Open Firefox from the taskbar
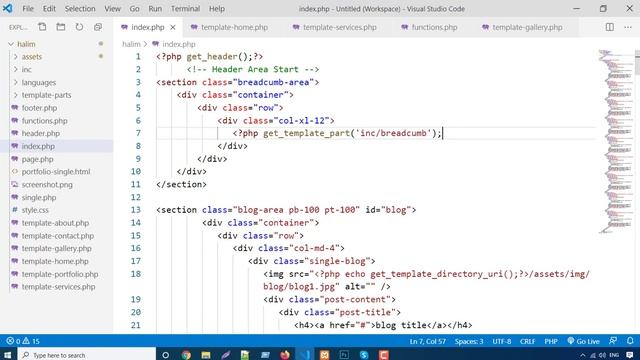 (285, 355)
